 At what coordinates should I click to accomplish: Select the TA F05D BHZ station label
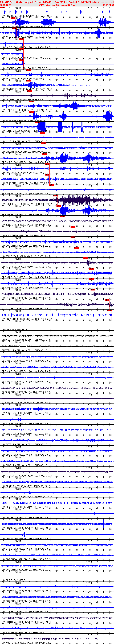(x=26, y=403)
